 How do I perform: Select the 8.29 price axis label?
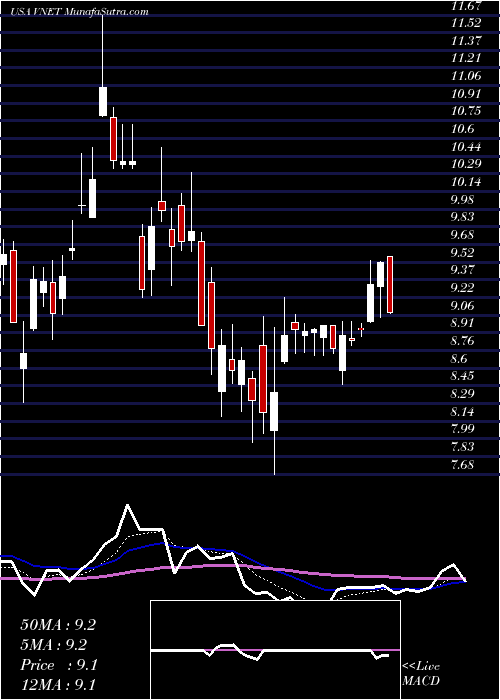[x=462, y=394]
